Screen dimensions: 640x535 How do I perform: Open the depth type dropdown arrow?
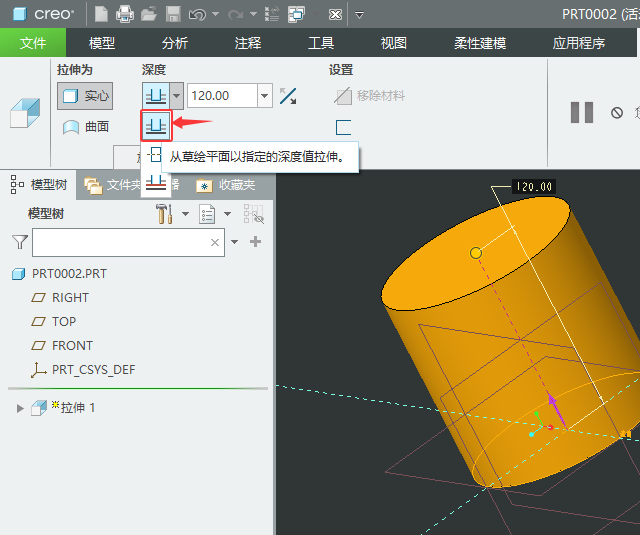point(177,96)
